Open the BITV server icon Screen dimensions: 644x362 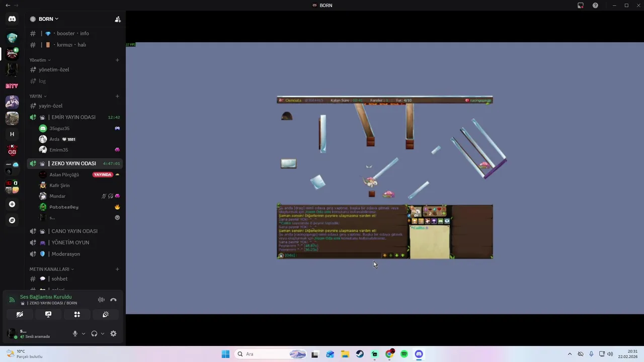(x=12, y=86)
